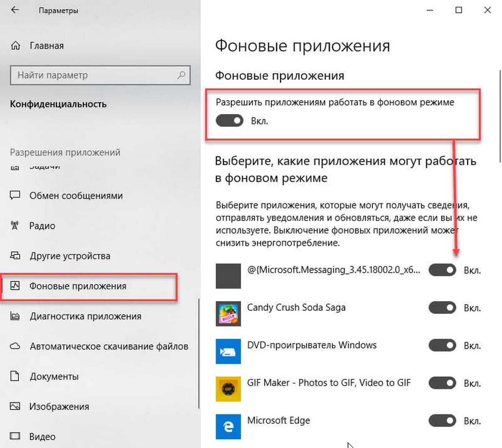The height and width of the screenshot is (448, 502).
Task: Toggle DVD-проигрыватель Windows background switch
Action: pyautogui.click(x=442, y=346)
